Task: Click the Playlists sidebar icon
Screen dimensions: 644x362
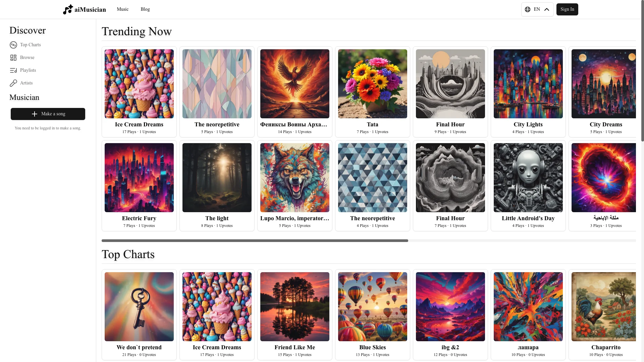Action: tap(13, 70)
